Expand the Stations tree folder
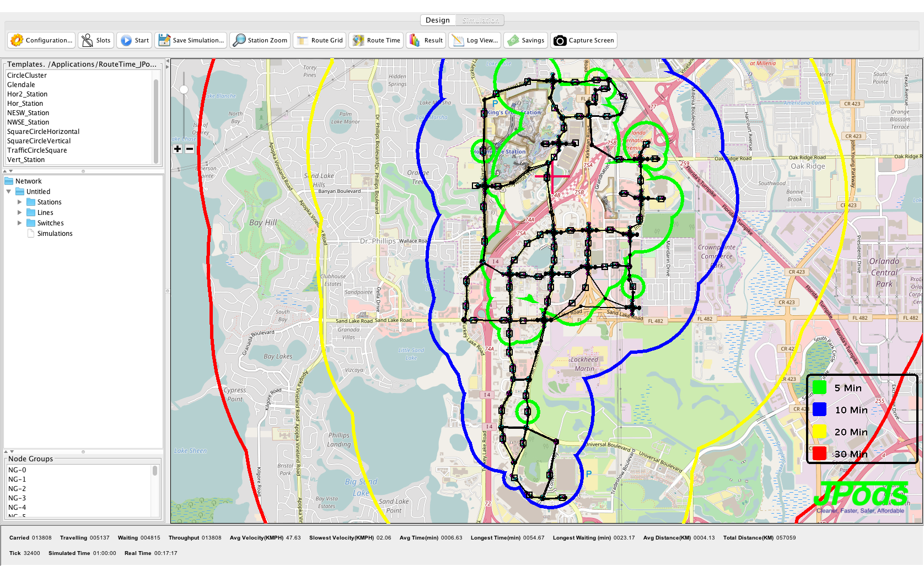The image size is (924, 566). coord(20,202)
